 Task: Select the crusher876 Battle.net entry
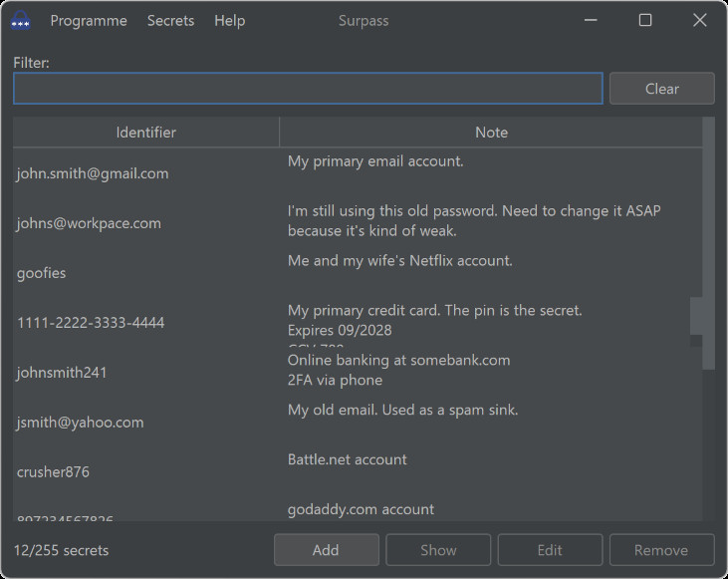54,472
